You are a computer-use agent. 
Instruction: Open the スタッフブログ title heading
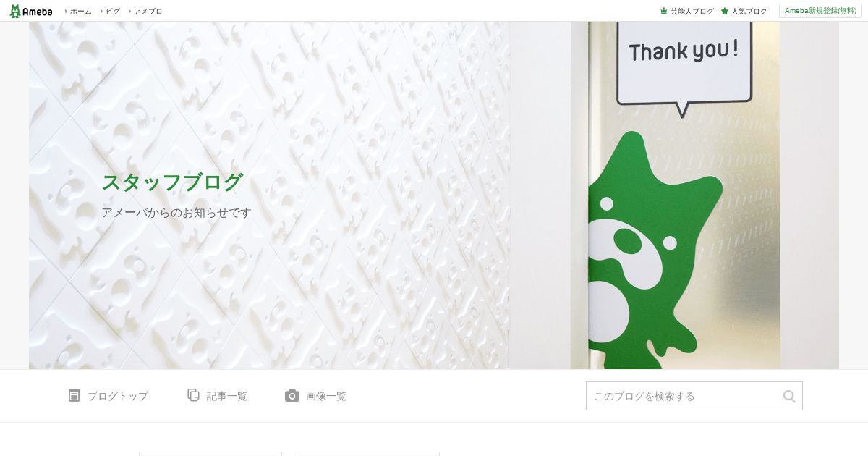[x=172, y=182]
